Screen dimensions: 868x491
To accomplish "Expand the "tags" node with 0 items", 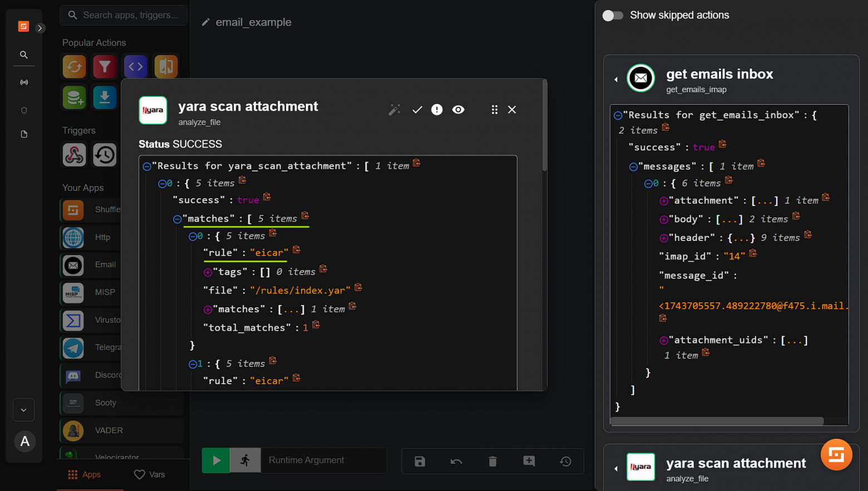I will 208,272.
